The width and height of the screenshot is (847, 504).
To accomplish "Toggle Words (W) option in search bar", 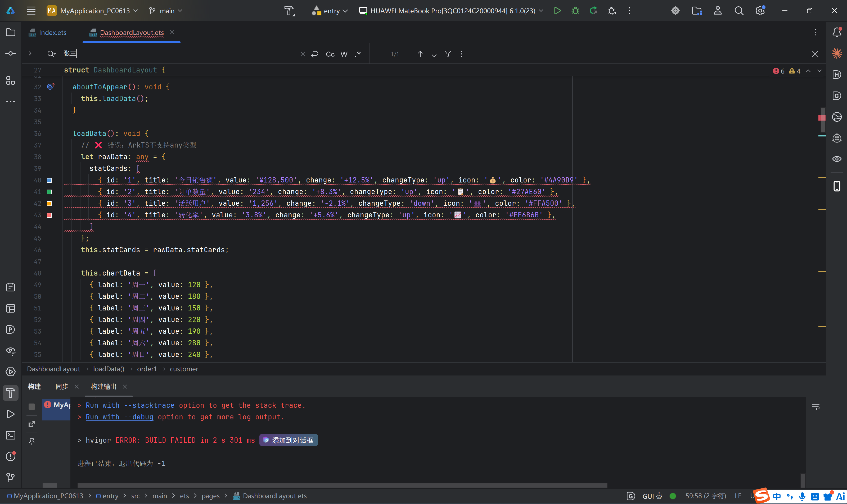I will tap(344, 54).
